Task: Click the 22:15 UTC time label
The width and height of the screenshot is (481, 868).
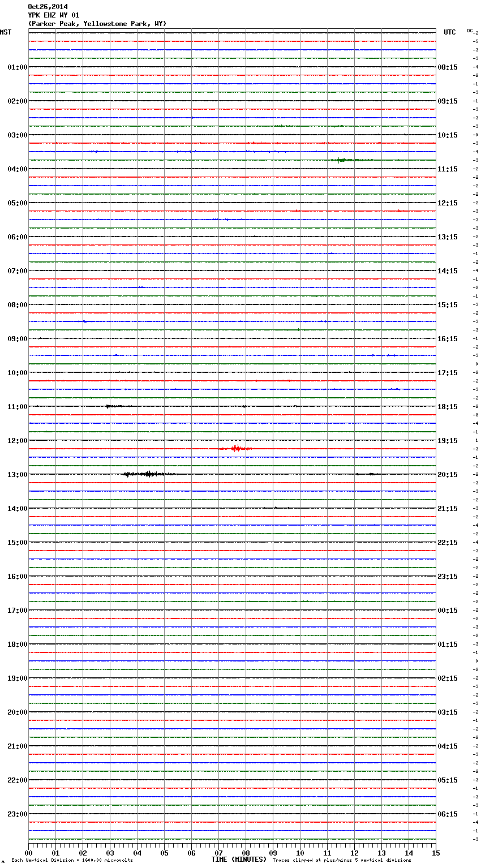Action: pos(448,543)
